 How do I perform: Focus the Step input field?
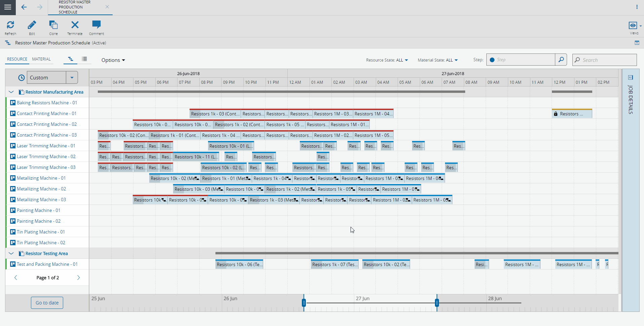(521, 60)
